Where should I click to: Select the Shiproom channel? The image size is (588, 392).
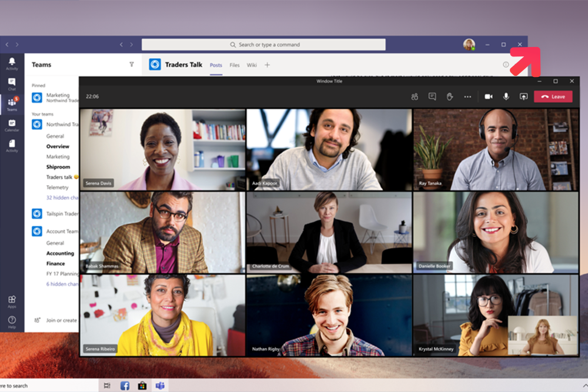pos(58,167)
